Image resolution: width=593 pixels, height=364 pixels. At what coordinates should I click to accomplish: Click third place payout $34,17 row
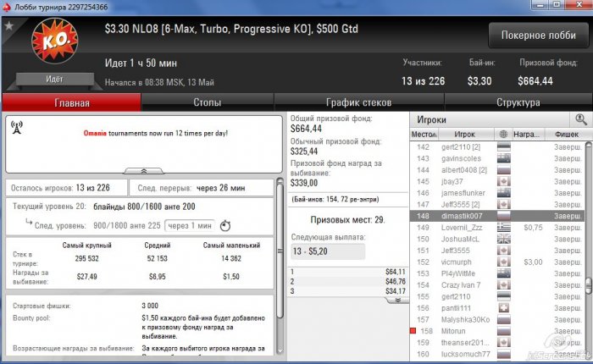pos(348,291)
